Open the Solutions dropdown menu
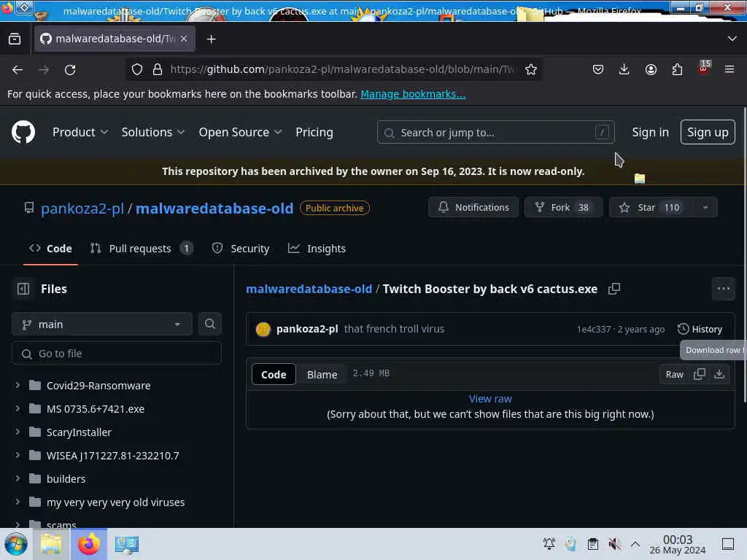 [153, 133]
